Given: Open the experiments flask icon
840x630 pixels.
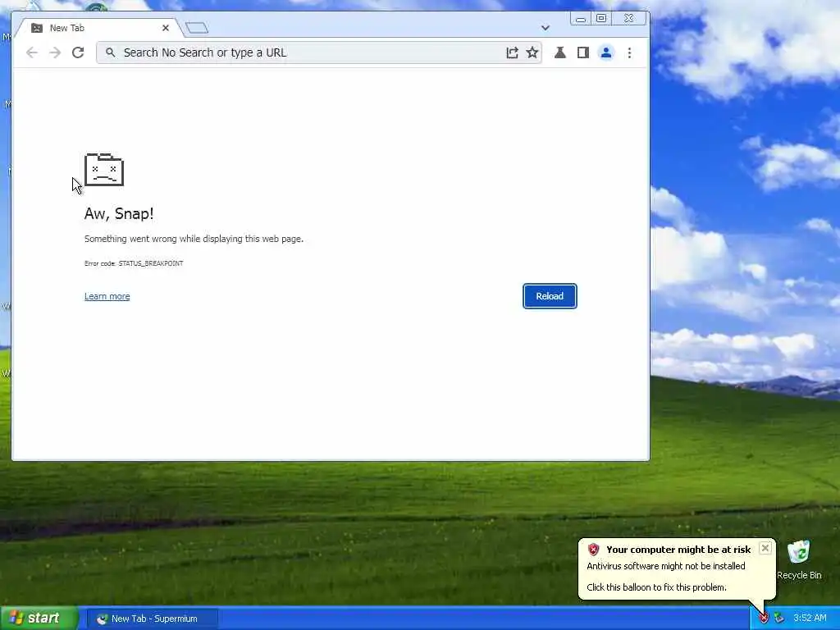Looking at the screenshot, I should [559, 52].
